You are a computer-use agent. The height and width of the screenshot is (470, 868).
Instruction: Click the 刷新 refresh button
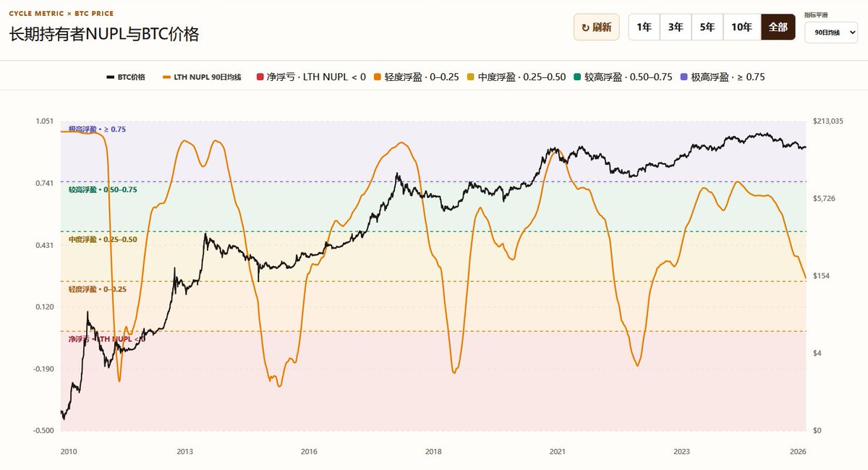[x=597, y=27]
